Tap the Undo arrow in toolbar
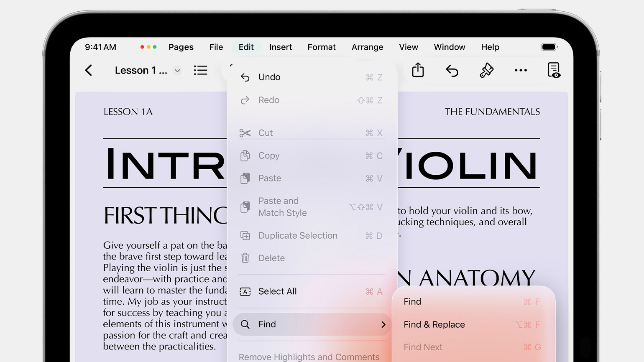Image resolution: width=644 pixels, height=362 pixels. pos(452,71)
